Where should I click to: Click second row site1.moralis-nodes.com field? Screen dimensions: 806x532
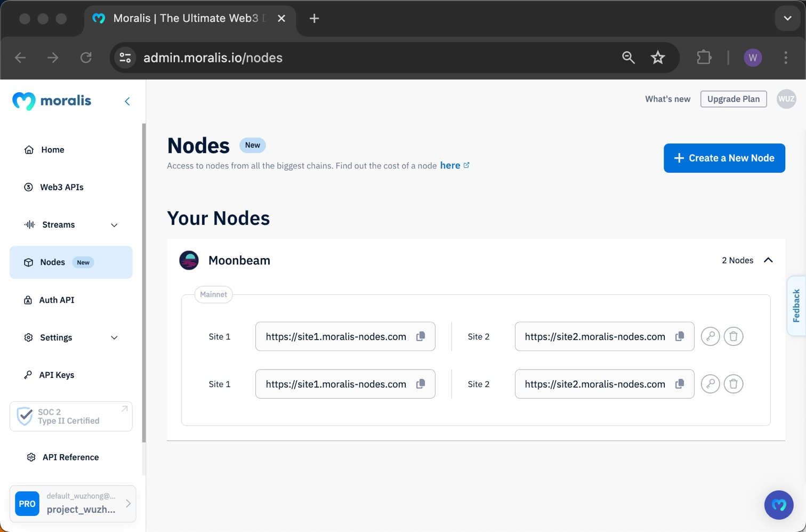pyautogui.click(x=345, y=384)
